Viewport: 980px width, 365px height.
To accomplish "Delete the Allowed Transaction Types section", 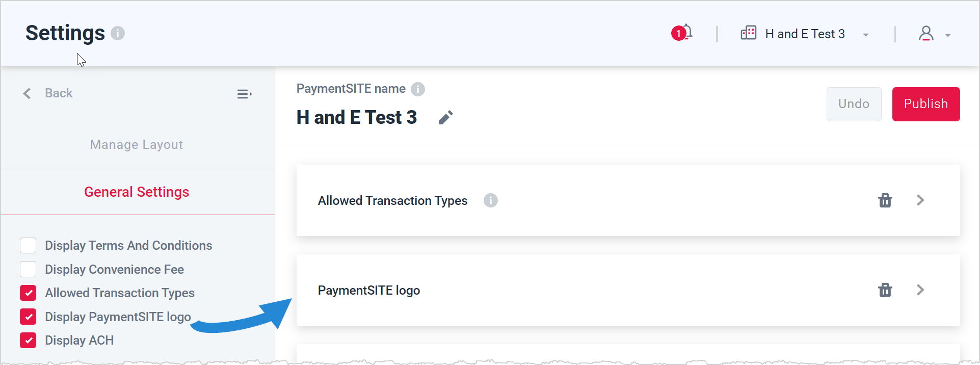I will 885,200.
